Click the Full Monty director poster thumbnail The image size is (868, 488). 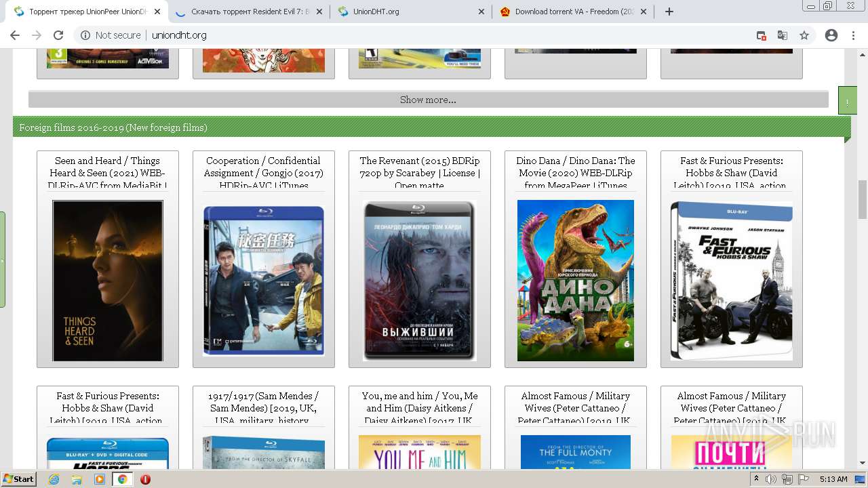[x=576, y=452]
